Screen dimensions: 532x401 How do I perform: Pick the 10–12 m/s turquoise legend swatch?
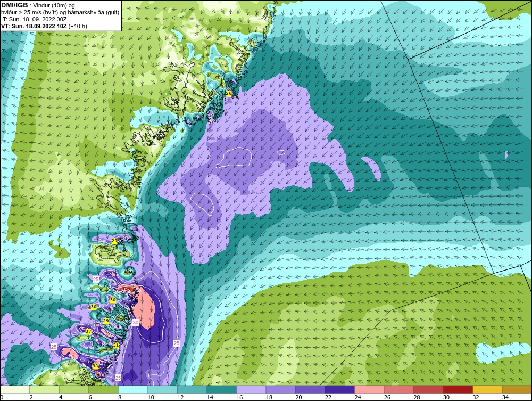pos(162,389)
